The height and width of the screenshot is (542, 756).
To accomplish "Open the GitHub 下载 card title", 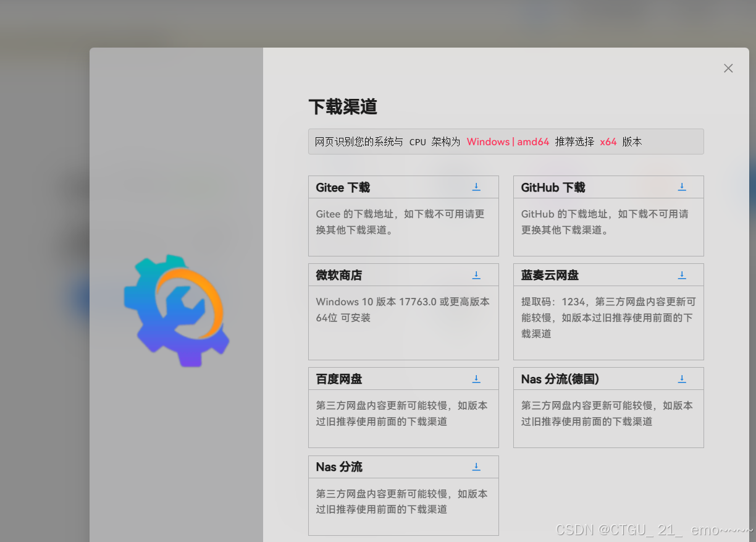I will click(553, 187).
